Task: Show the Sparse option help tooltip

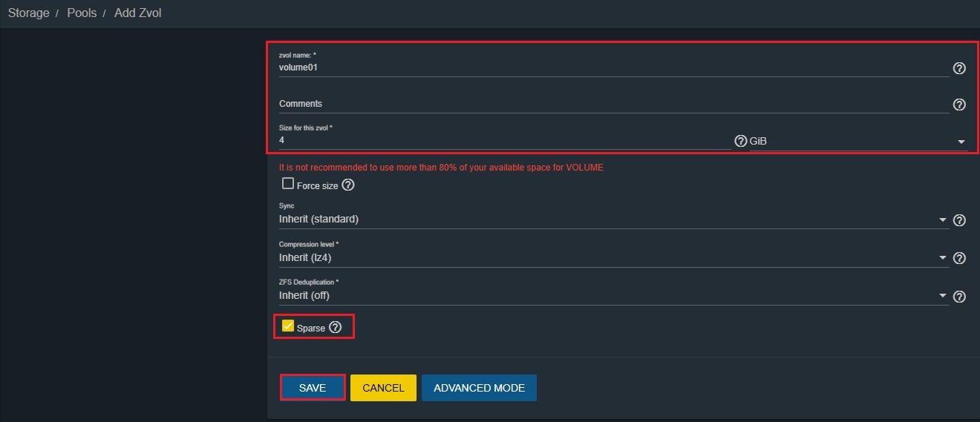Action: 336,327
